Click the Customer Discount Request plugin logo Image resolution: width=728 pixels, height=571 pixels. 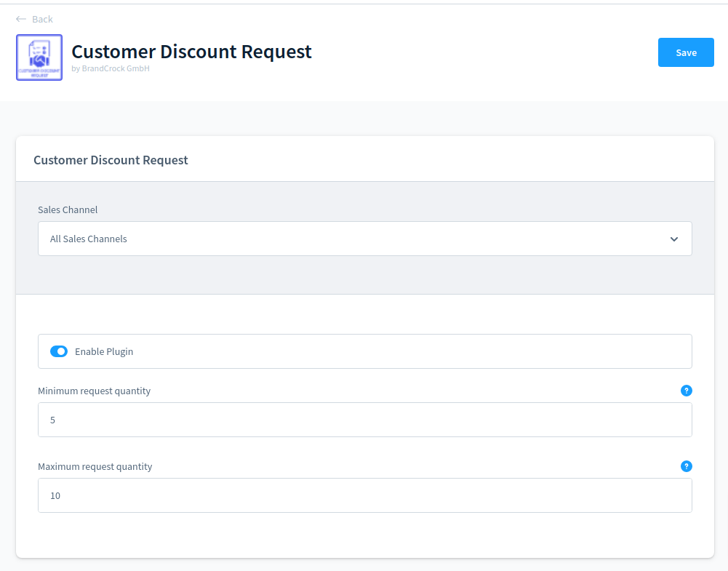39,57
